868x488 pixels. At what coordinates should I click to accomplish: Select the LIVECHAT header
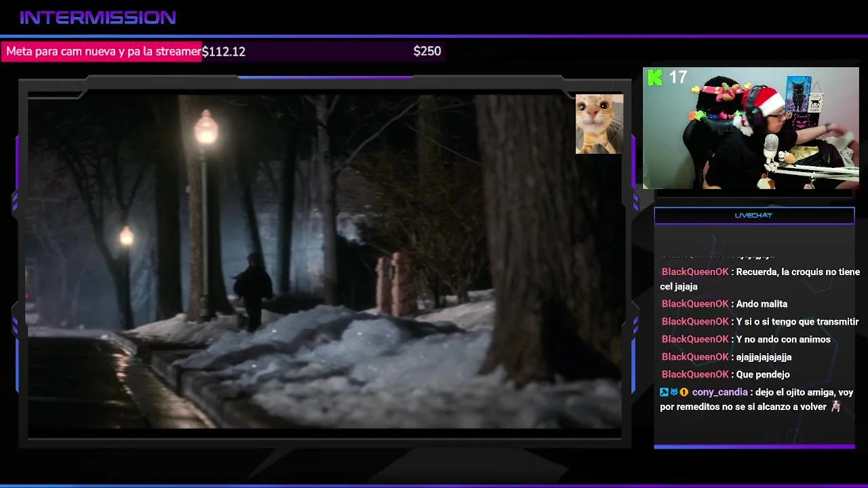tap(754, 216)
